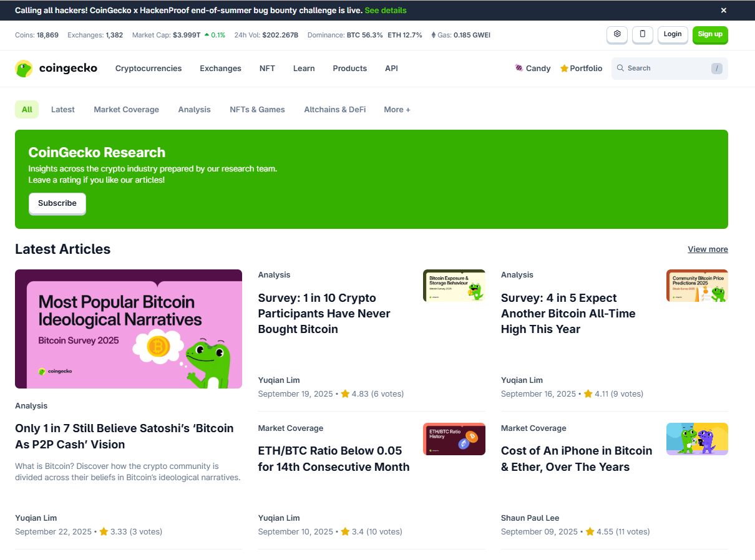Click the Ethereum gas icon
The width and height of the screenshot is (755, 560).
[x=434, y=35]
